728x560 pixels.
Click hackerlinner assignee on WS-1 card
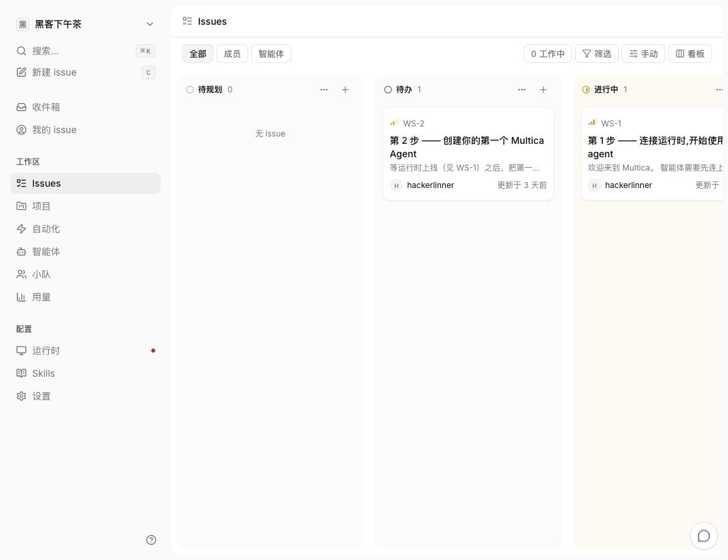(x=620, y=185)
